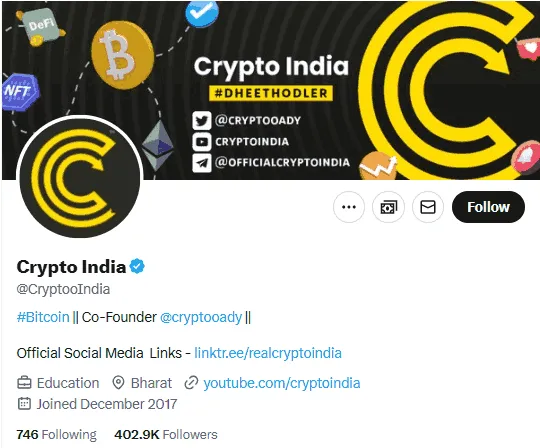Open the circular Crypto India profile picture
This screenshot has width=540, height=448.
tap(80, 178)
